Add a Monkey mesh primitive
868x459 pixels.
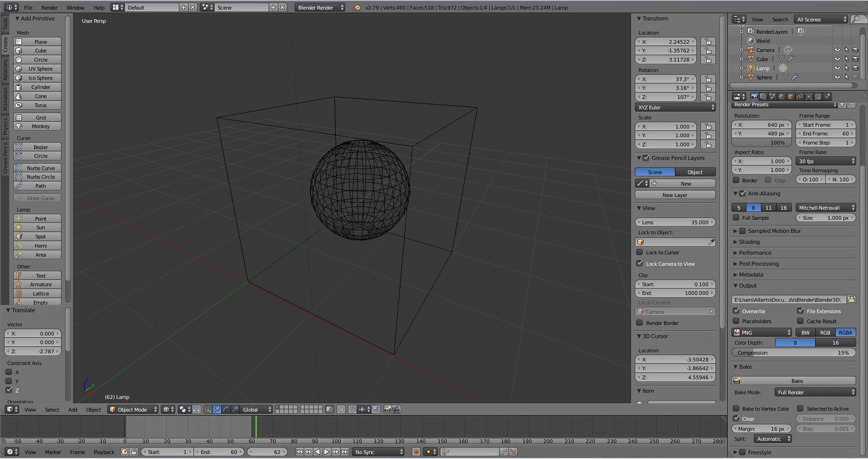coord(37,126)
